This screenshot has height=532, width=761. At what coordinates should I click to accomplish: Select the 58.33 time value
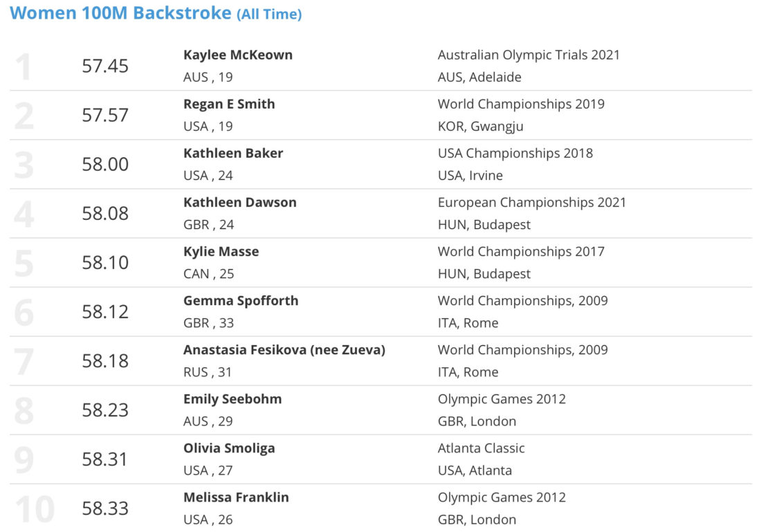[x=105, y=508]
